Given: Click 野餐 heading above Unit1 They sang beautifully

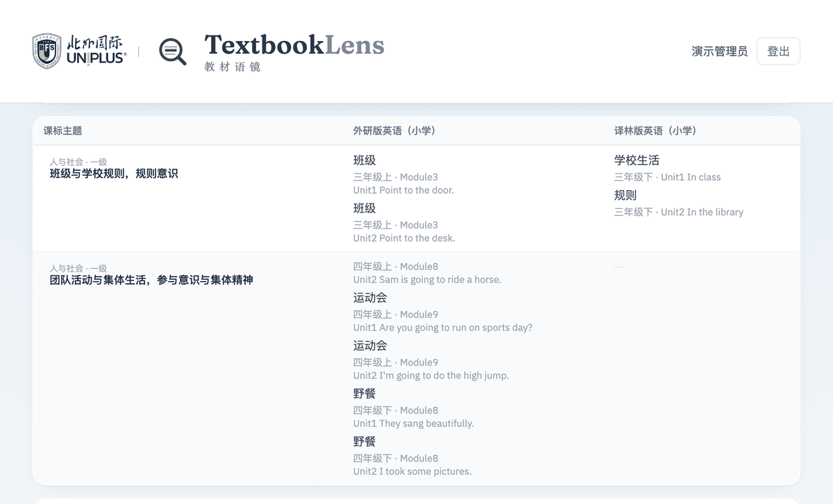Looking at the screenshot, I should [x=364, y=394].
